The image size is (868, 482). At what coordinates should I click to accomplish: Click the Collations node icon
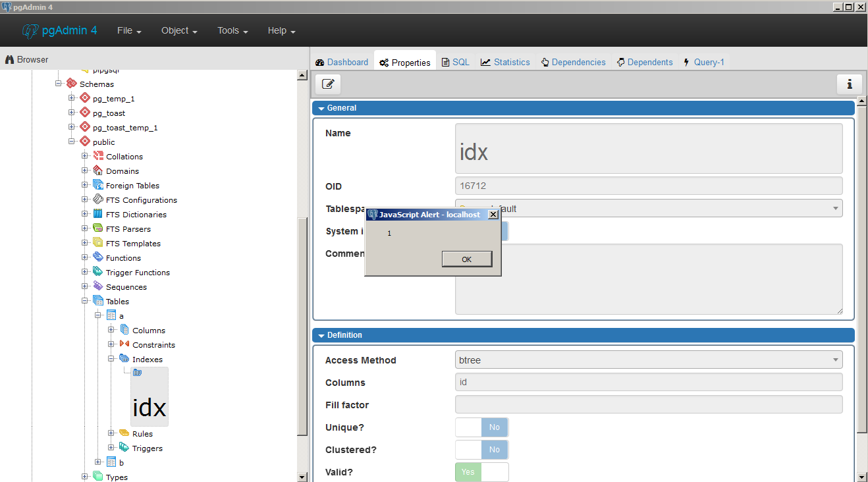[x=98, y=156]
